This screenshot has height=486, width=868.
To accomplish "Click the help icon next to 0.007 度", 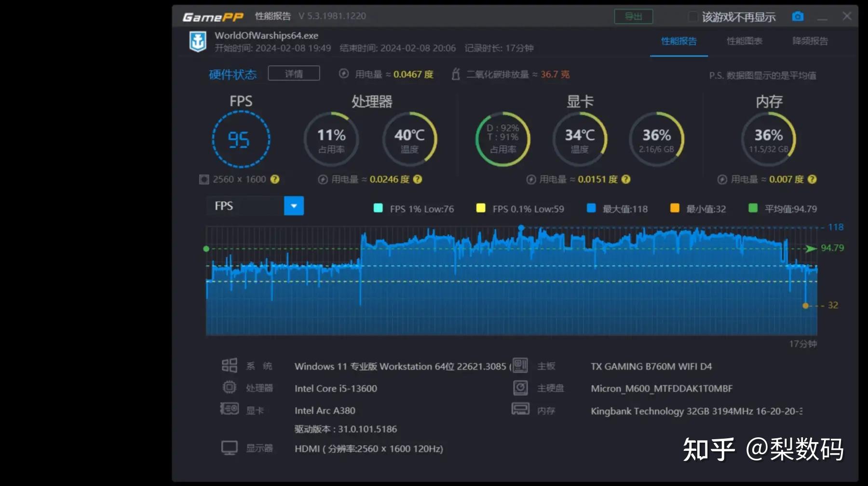I will click(812, 179).
